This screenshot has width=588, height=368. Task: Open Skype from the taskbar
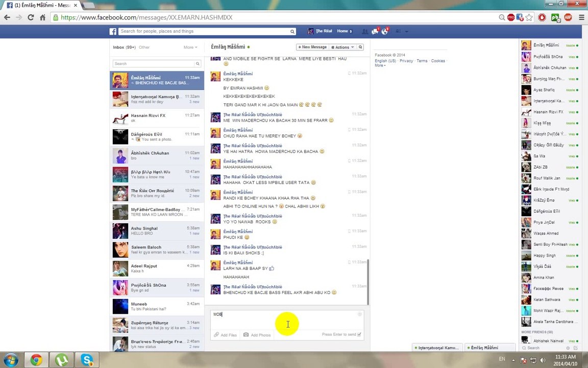pyautogui.click(x=87, y=360)
